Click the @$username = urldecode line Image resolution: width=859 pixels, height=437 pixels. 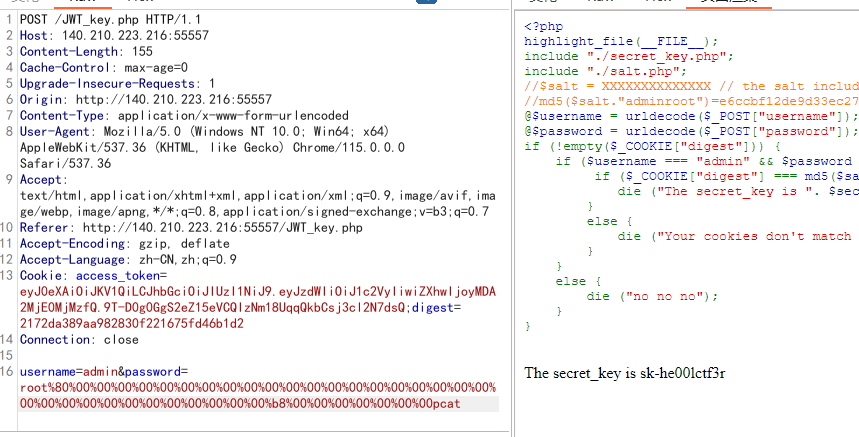click(689, 116)
